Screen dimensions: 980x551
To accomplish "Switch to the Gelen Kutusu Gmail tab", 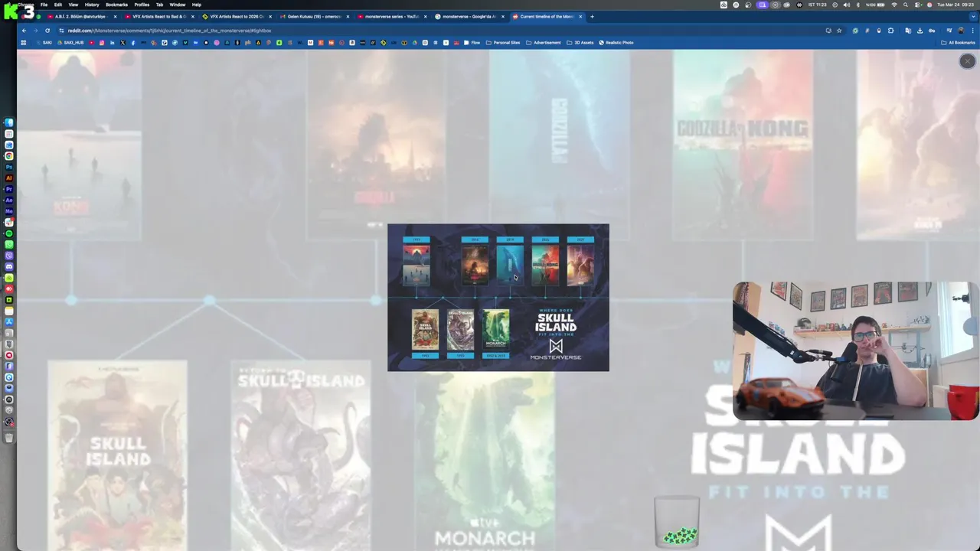I will (x=314, y=16).
